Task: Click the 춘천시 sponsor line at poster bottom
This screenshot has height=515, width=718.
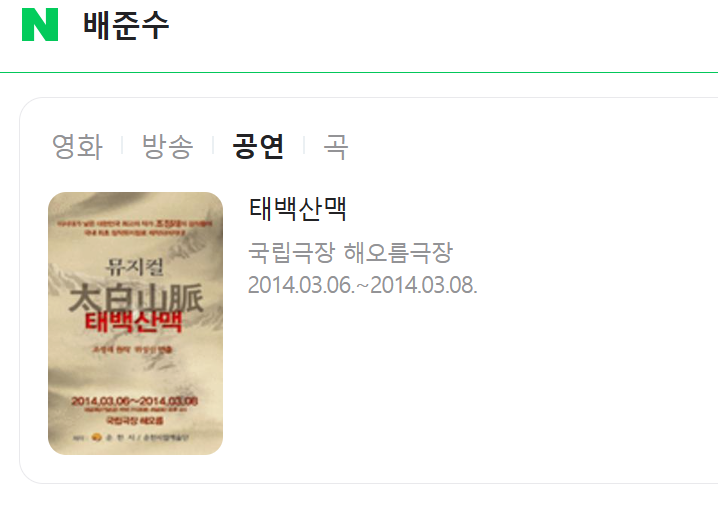Action: point(131,438)
